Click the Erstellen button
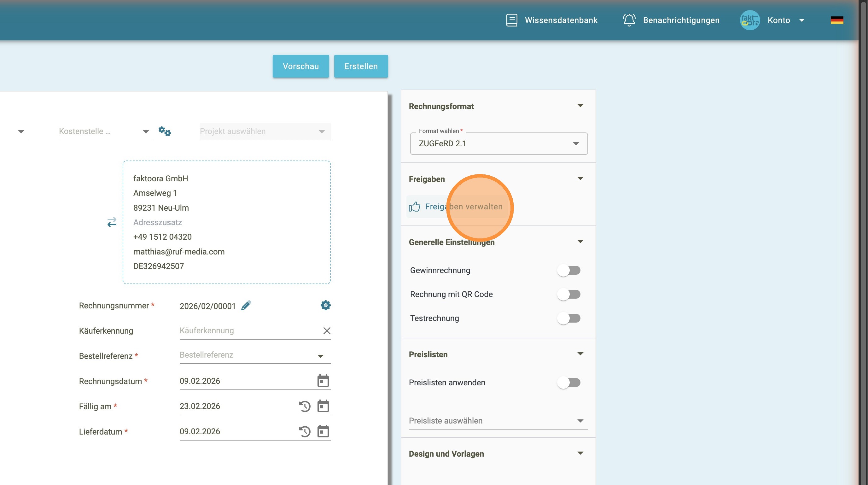The width and height of the screenshot is (868, 485). click(x=361, y=67)
